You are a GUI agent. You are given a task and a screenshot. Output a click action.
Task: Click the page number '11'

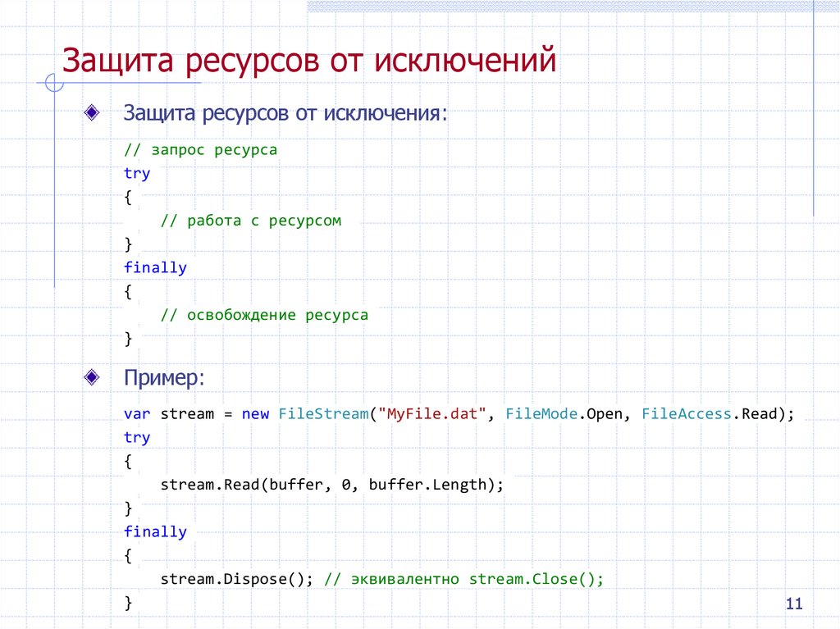click(793, 603)
